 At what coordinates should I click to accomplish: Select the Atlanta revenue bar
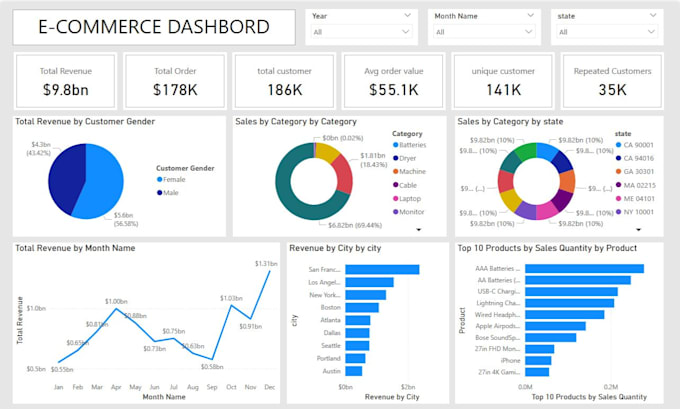click(358, 320)
